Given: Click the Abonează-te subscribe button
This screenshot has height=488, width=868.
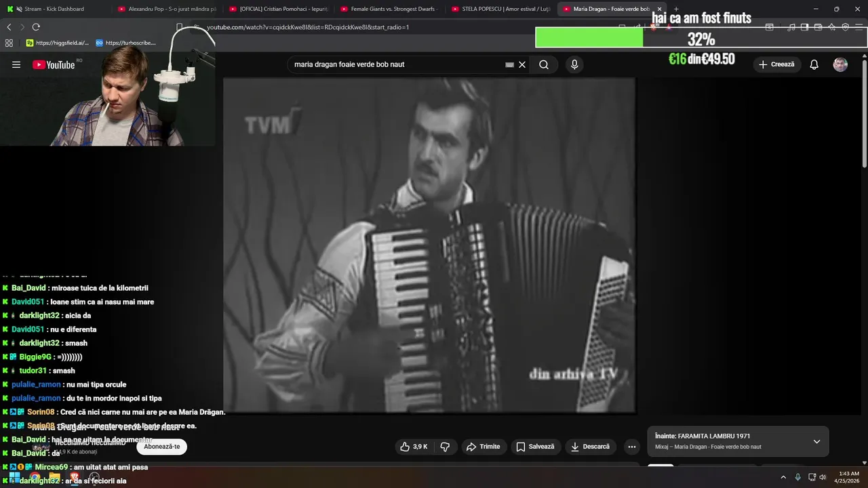Looking at the screenshot, I should 161,447.
